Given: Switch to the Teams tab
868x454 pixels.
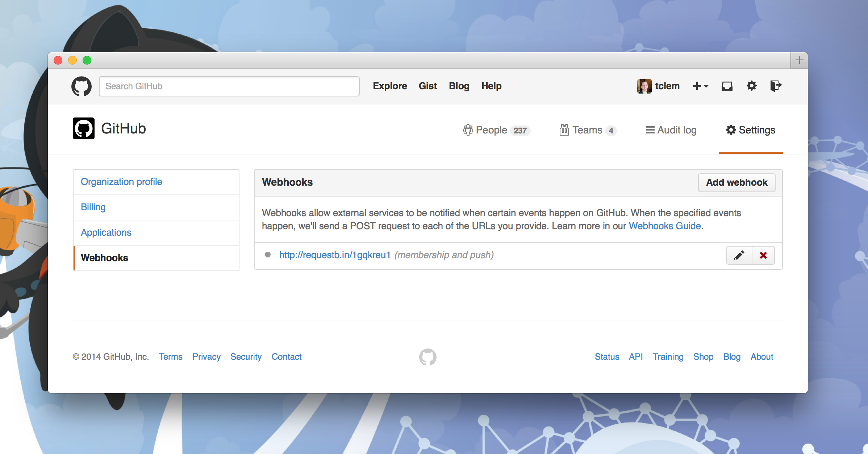Looking at the screenshot, I should tap(588, 130).
